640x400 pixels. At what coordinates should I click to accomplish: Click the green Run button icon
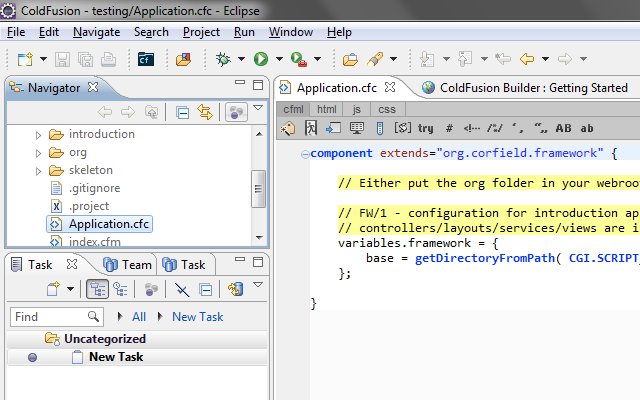pyautogui.click(x=261, y=59)
